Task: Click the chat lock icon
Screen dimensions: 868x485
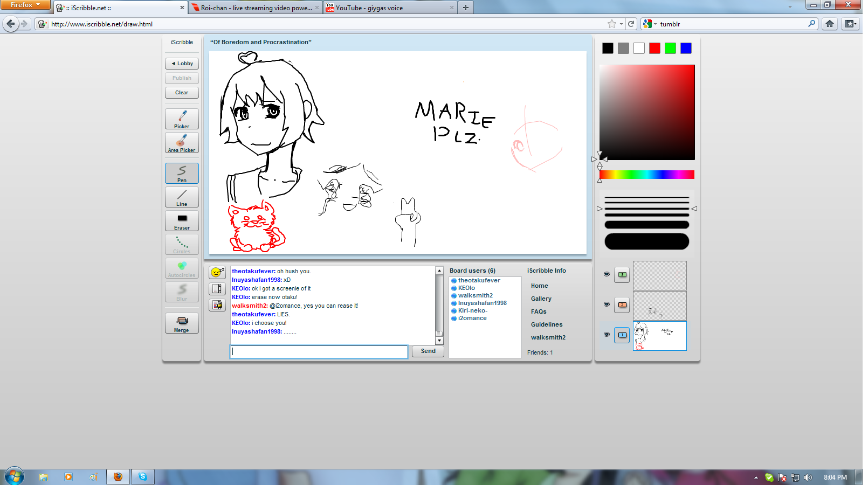Action: pos(217,305)
